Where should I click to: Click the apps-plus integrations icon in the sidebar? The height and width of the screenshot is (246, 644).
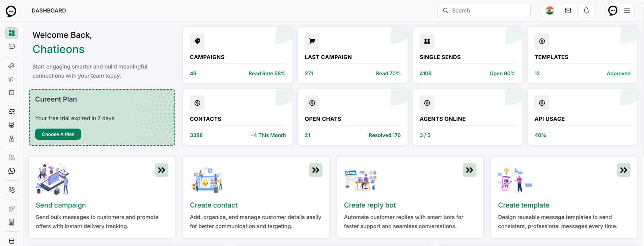point(11,158)
